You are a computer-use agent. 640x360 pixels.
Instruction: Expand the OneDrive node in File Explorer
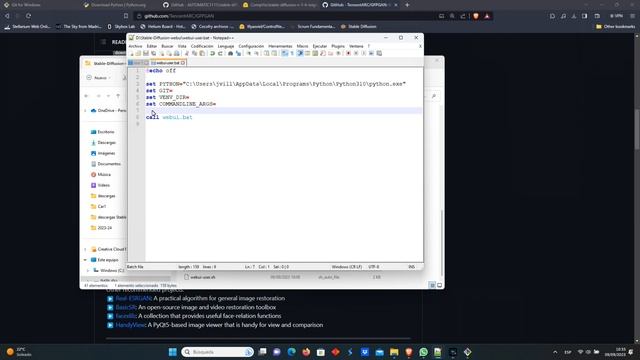pos(85,111)
